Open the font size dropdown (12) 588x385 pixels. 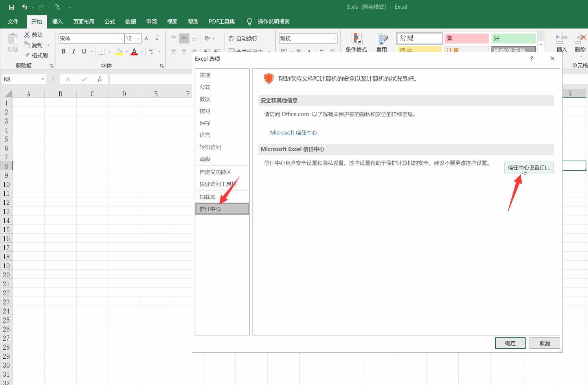[x=138, y=38]
